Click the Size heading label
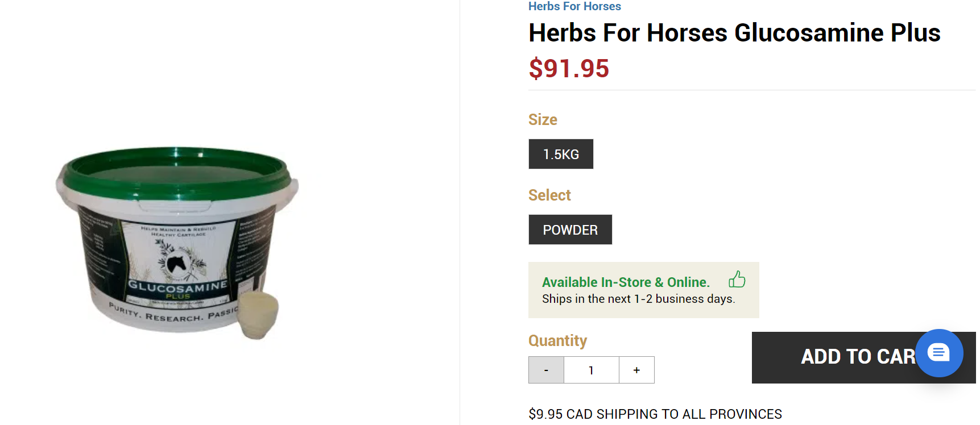 tap(543, 120)
